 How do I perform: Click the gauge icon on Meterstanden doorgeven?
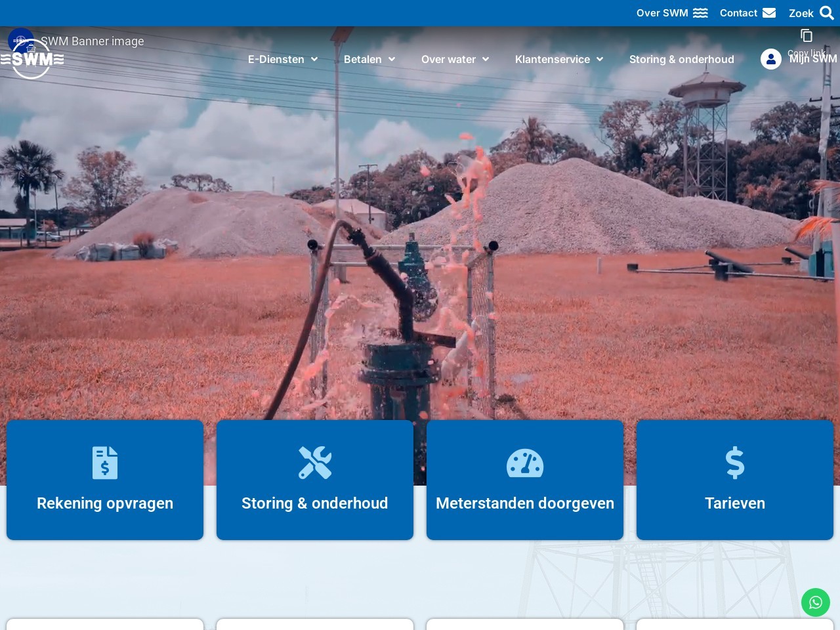[x=525, y=463]
